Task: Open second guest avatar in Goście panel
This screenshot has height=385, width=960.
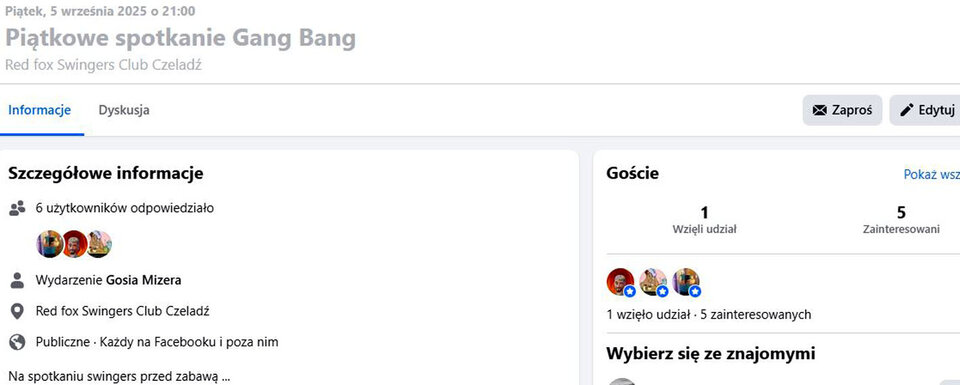Action: click(x=653, y=282)
